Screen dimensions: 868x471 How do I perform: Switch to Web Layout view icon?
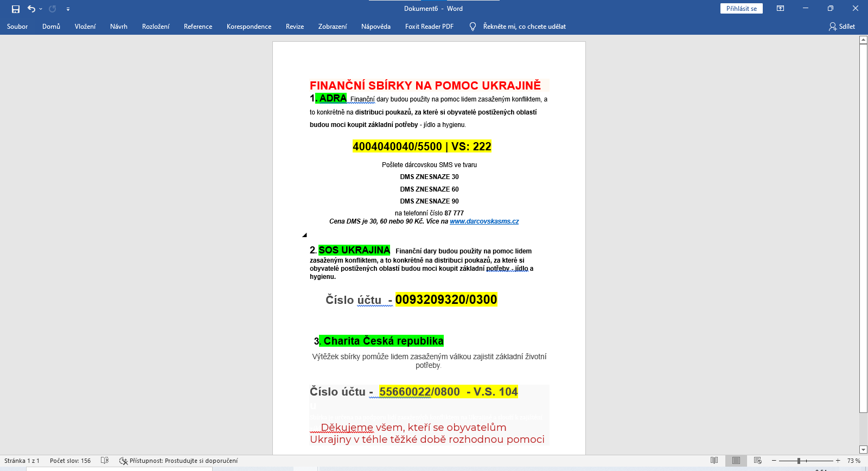(758, 461)
